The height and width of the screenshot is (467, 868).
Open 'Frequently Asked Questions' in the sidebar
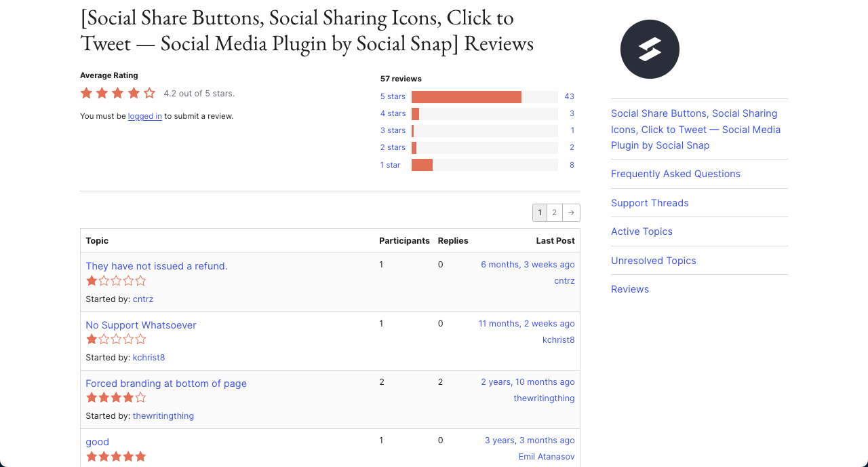coord(675,174)
